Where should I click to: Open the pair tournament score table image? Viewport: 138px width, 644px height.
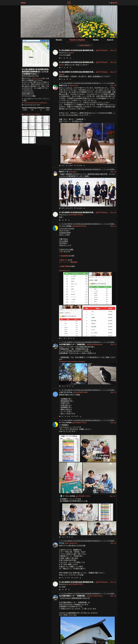click(x=69, y=449)
